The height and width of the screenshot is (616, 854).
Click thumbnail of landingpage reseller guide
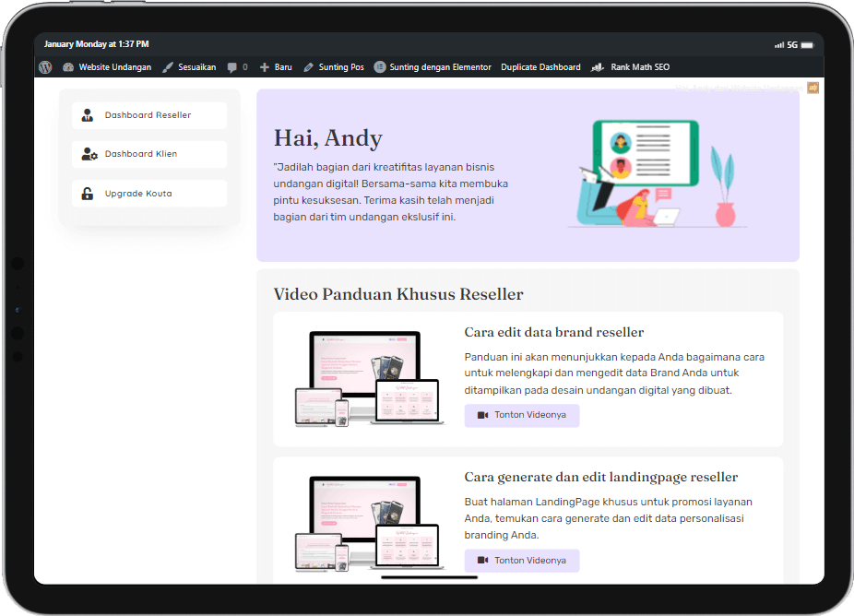tap(369, 524)
